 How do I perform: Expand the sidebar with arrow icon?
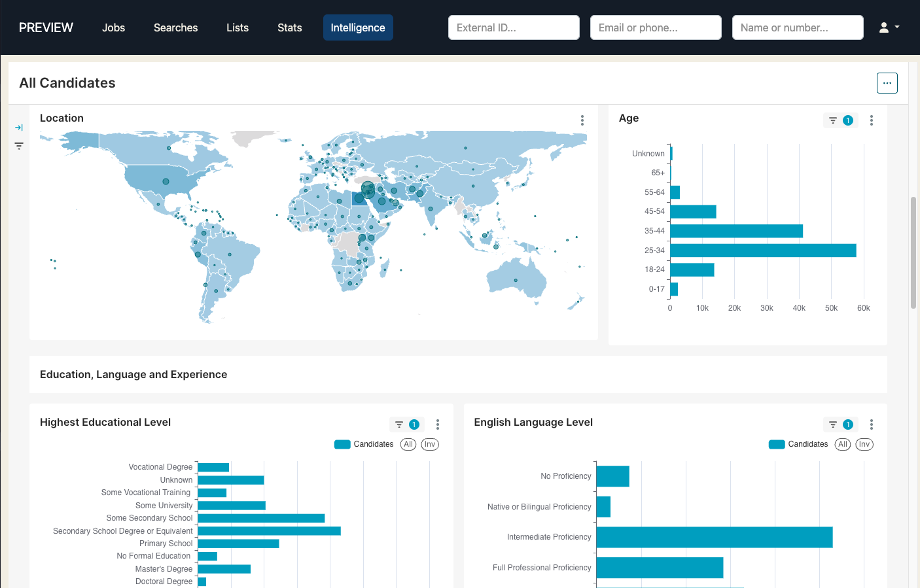point(19,128)
